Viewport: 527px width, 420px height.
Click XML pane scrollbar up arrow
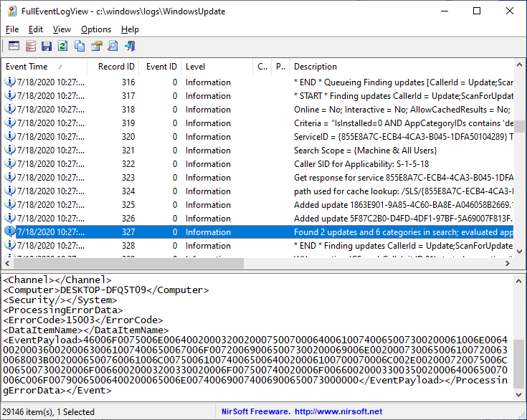pos(518,281)
